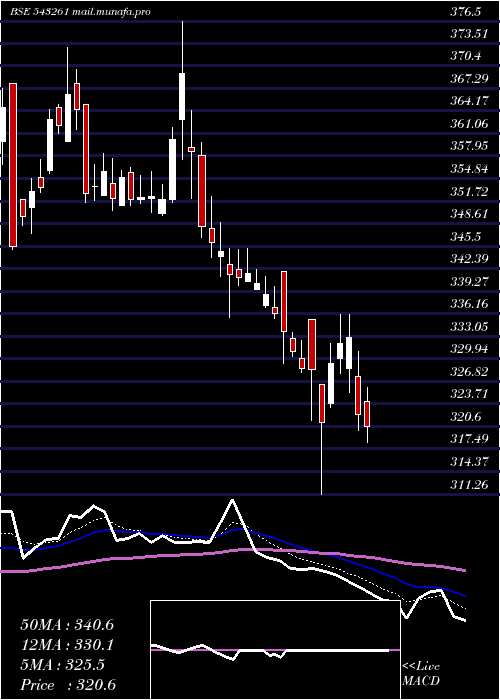Select the 364.17 price axis label
Viewport: 500px width, 700px height.
[x=469, y=101]
